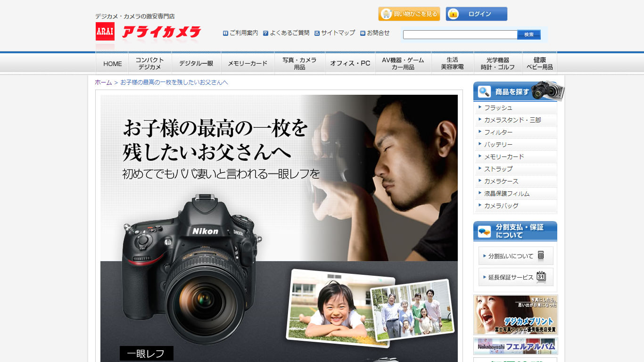644x362 pixels.
Task: Open the 光学機器 時計・ゴルフ menu item
Action: [x=498, y=63]
